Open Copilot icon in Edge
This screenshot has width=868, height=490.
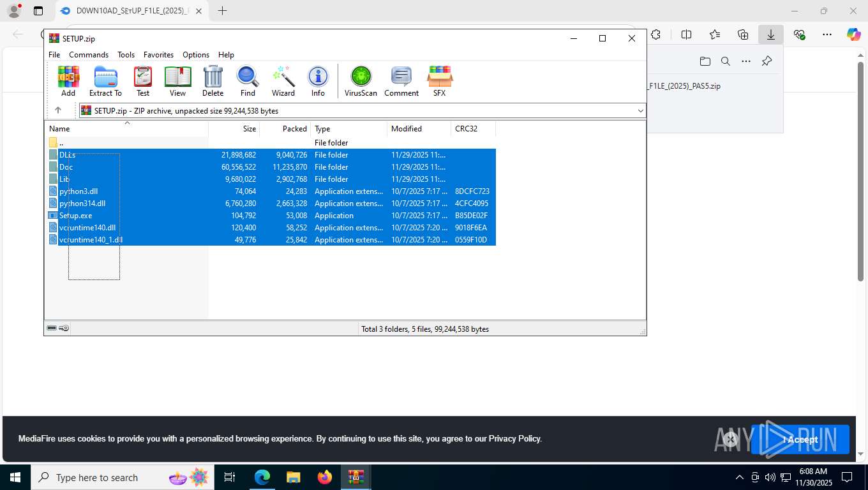tap(853, 34)
